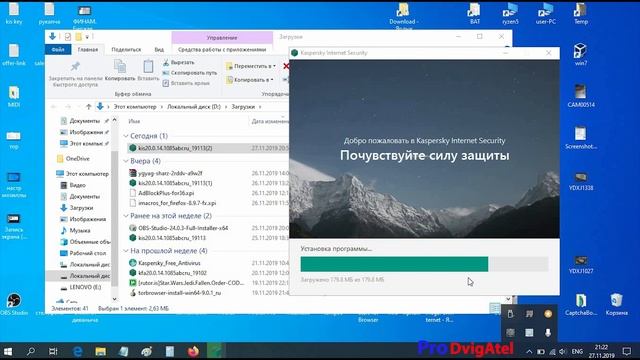Open taskbar Search magnifier

point(31,351)
